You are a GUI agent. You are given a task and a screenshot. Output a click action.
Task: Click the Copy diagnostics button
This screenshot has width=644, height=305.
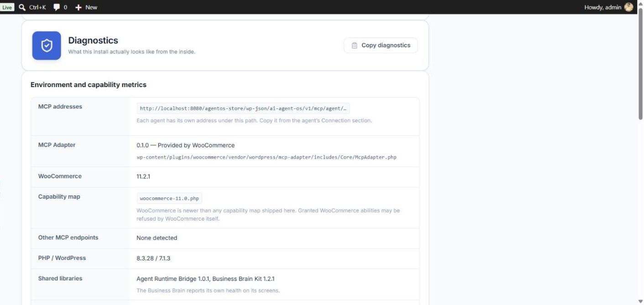pos(381,45)
